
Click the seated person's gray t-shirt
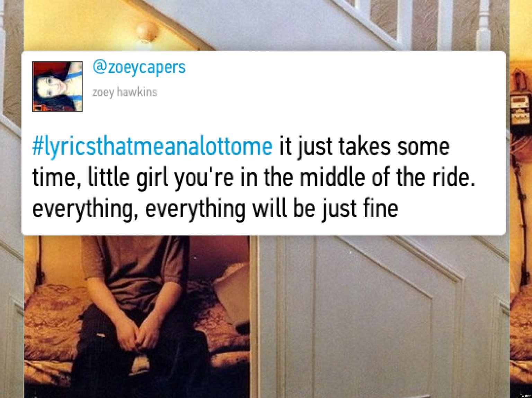pyautogui.click(x=135, y=267)
